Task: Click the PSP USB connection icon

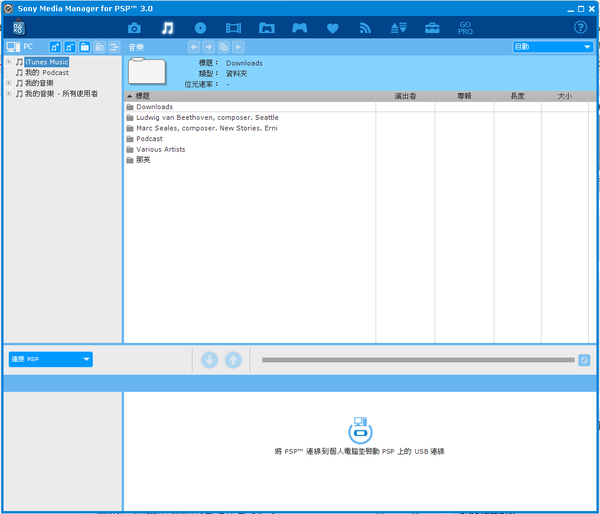Action: pyautogui.click(x=360, y=430)
